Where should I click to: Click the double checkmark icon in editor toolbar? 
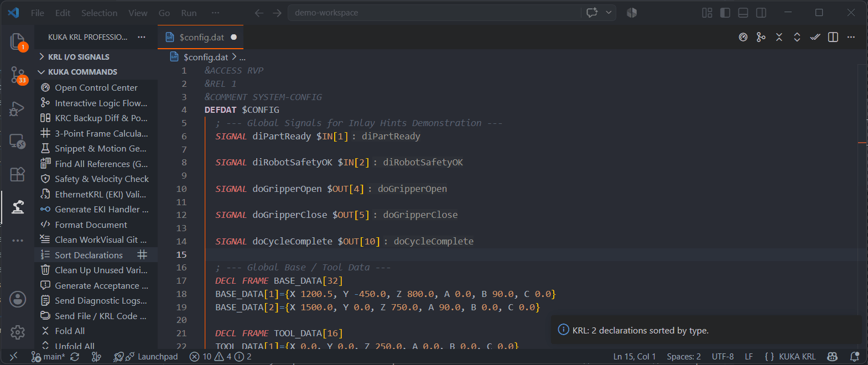815,37
